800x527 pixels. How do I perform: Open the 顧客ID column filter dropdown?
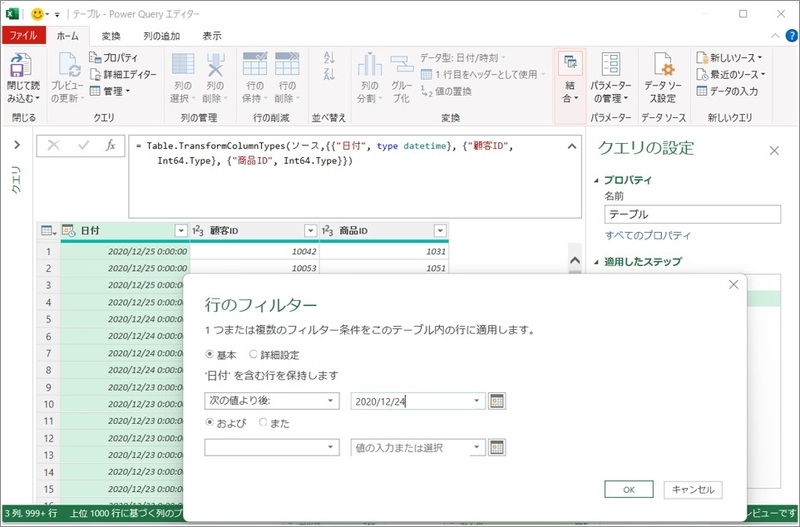point(310,231)
